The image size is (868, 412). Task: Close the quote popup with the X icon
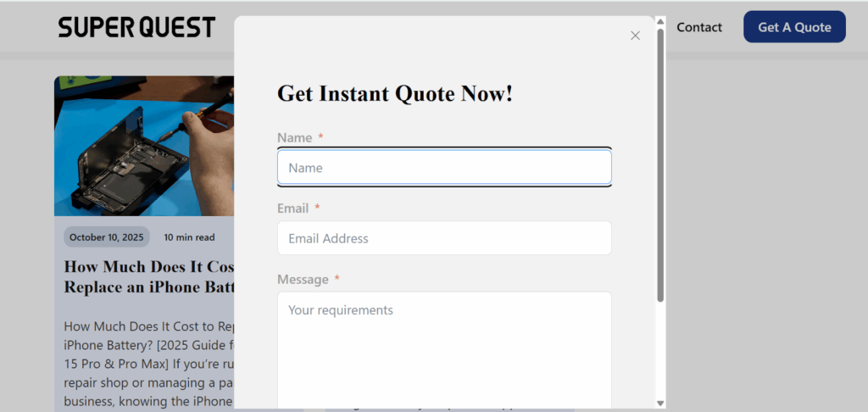pyautogui.click(x=635, y=36)
